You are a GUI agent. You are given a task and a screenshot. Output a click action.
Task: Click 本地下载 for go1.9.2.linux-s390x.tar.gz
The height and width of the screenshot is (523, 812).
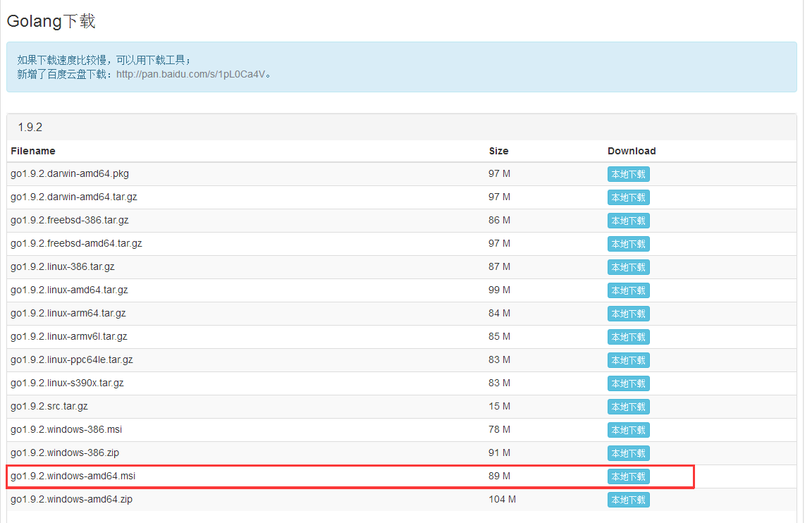[x=628, y=383]
